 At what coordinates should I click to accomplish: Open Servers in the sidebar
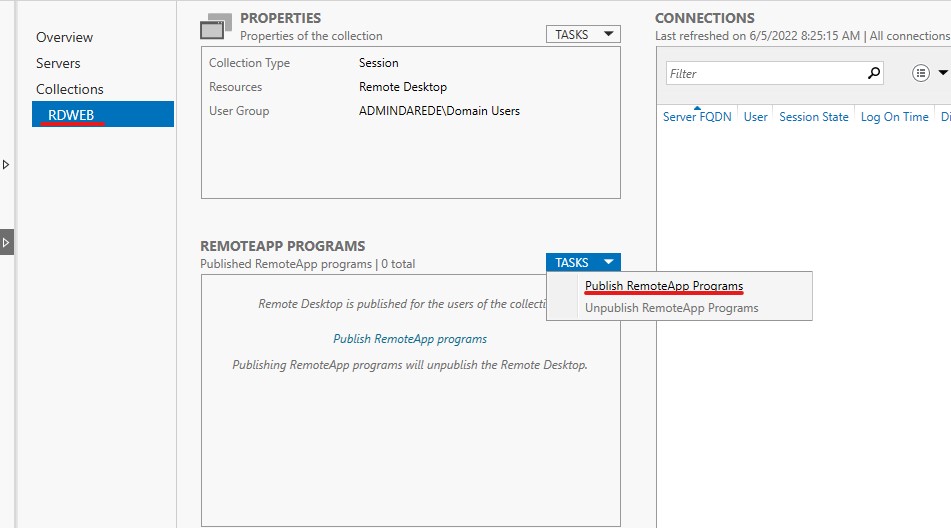[x=58, y=63]
